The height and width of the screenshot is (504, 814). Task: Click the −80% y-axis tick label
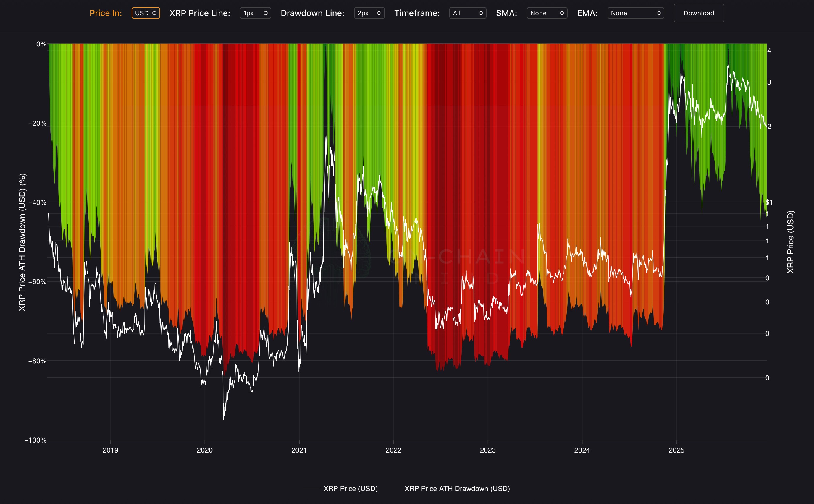click(x=37, y=361)
